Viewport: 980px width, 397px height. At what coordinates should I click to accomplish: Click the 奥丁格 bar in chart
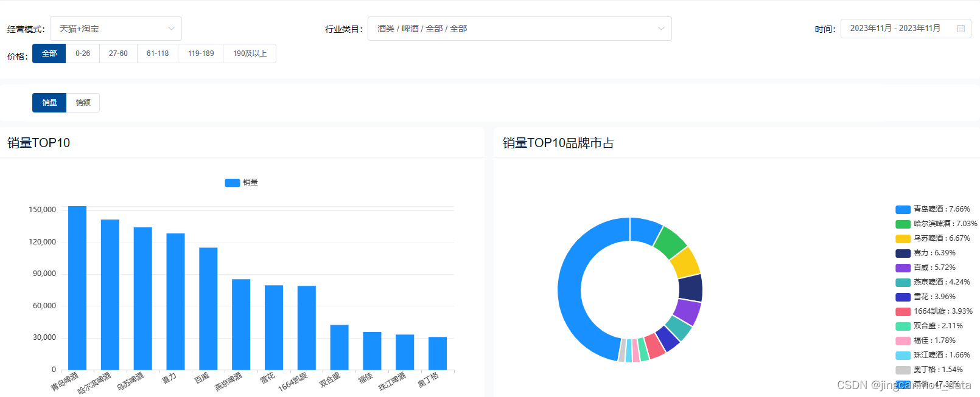point(438,353)
